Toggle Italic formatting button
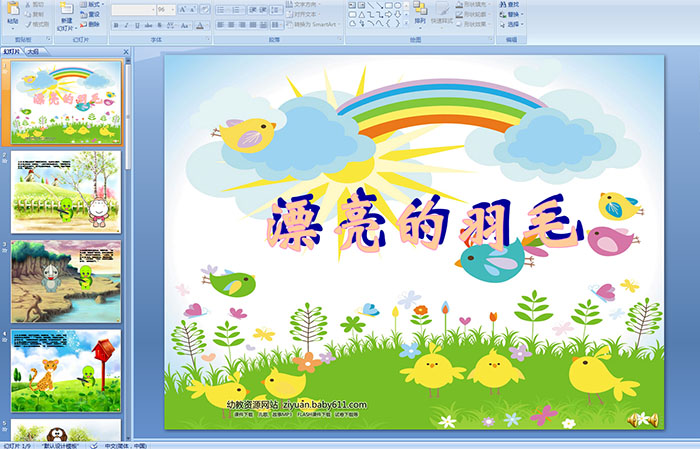 click(x=125, y=25)
